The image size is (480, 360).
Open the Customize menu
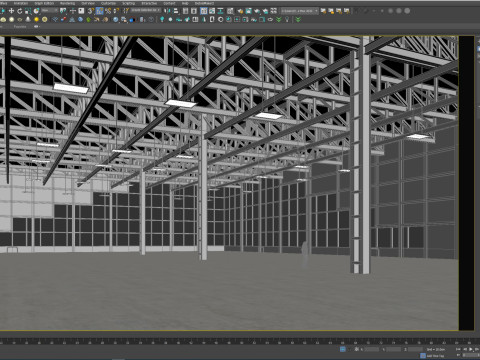coord(108,3)
